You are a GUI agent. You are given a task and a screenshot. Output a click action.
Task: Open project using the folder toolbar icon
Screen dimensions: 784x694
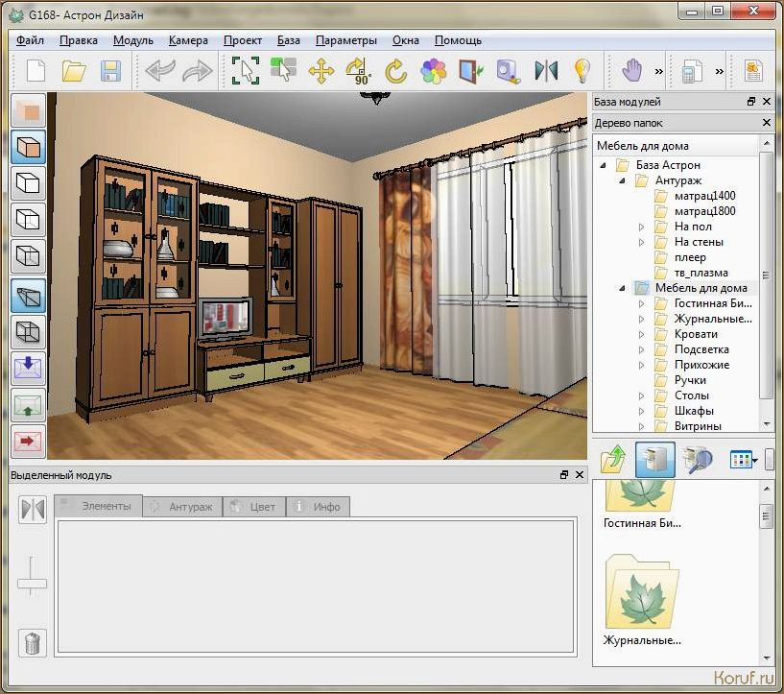(74, 71)
